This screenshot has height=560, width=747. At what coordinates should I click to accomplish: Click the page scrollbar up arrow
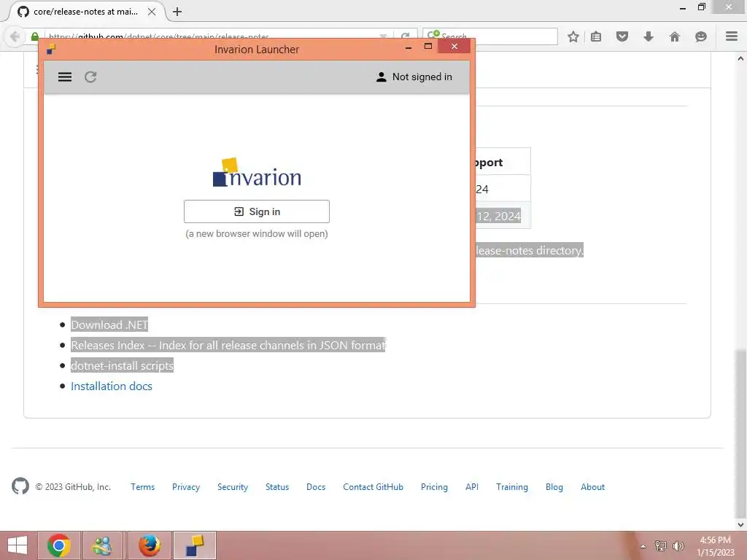(x=740, y=58)
